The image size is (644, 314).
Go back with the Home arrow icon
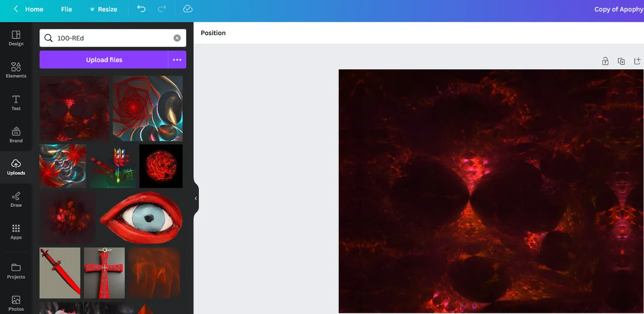coord(16,9)
